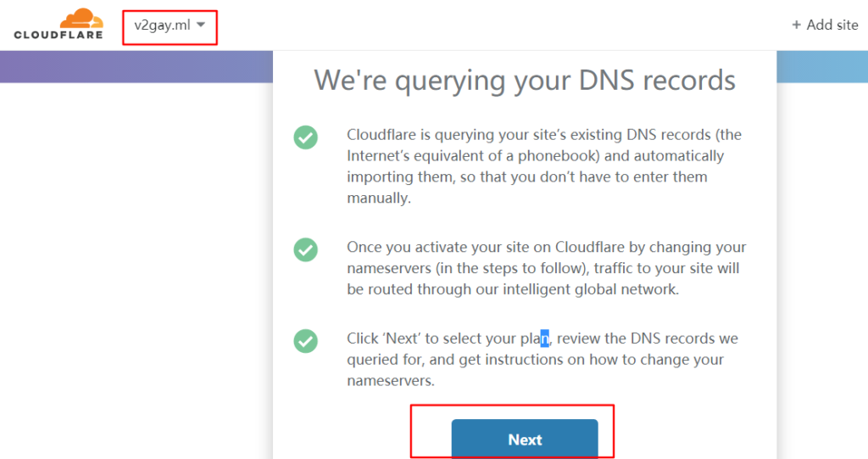Click the blue gradient banner on the right
Screen dimensions: 868x459
click(821, 66)
